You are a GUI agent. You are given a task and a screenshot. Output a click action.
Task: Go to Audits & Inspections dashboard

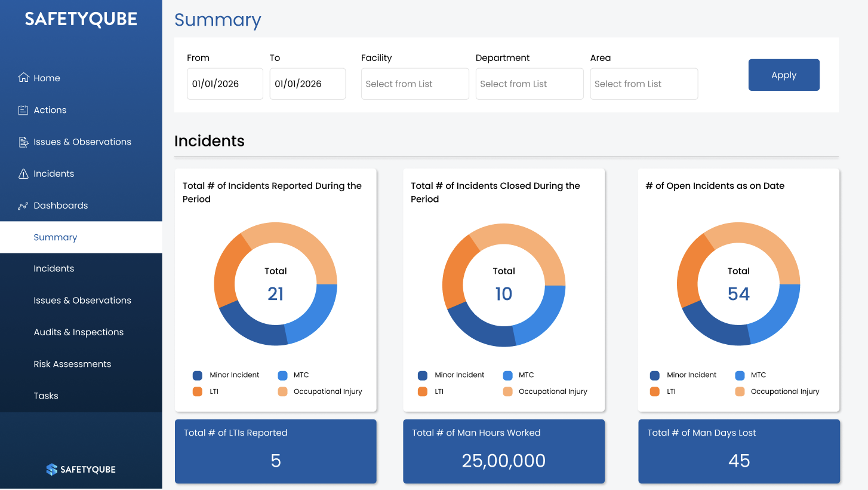(78, 332)
